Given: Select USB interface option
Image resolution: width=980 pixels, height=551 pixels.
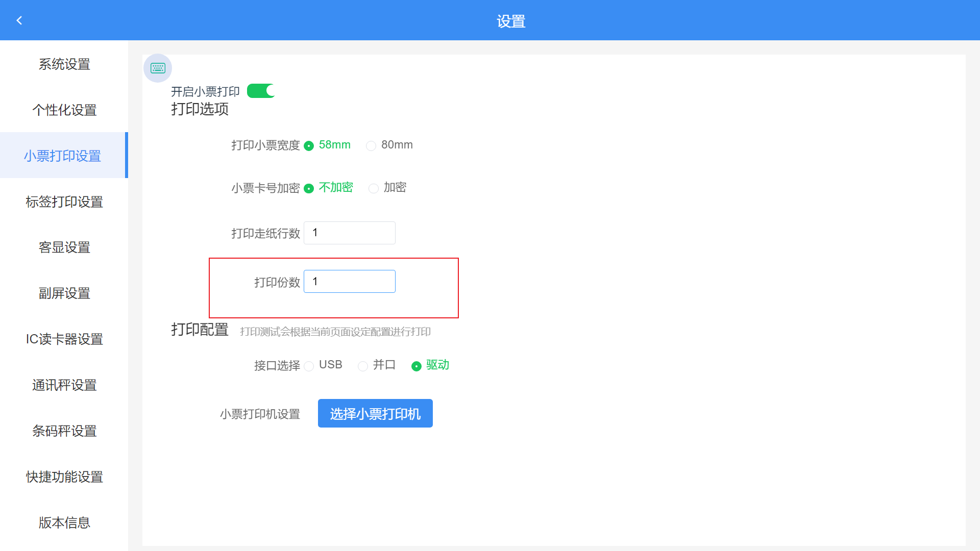Looking at the screenshot, I should point(309,366).
